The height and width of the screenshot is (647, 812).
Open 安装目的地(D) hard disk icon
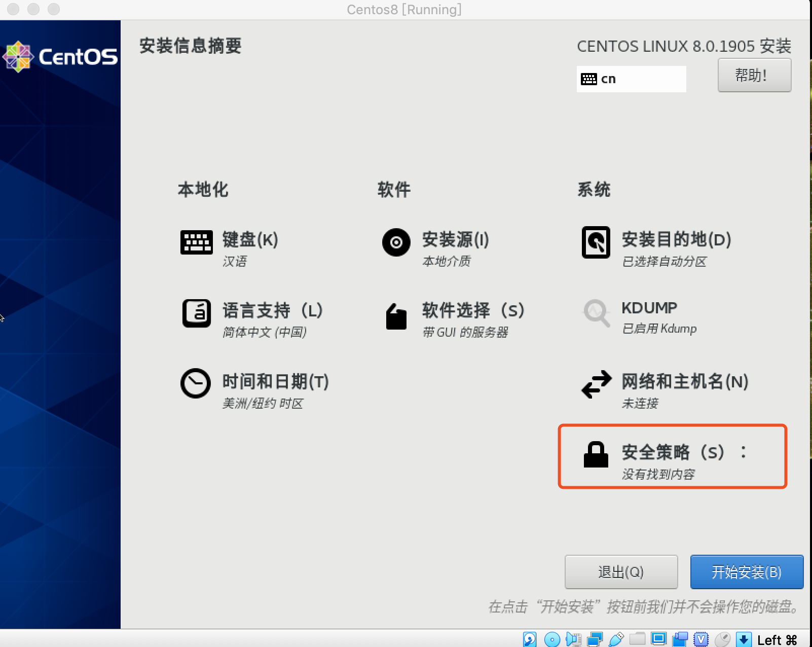point(596,242)
